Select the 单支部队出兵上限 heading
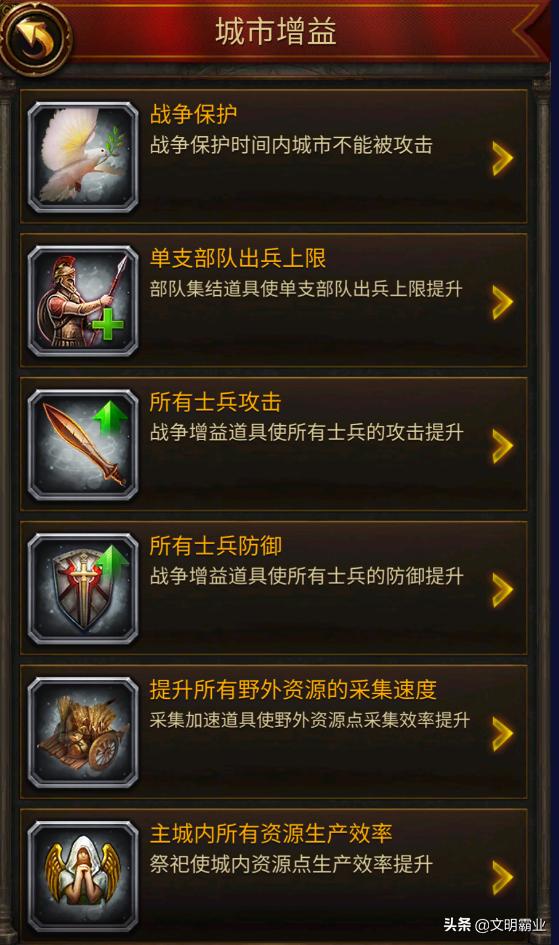This screenshot has height=945, width=559. pyautogui.click(x=238, y=258)
